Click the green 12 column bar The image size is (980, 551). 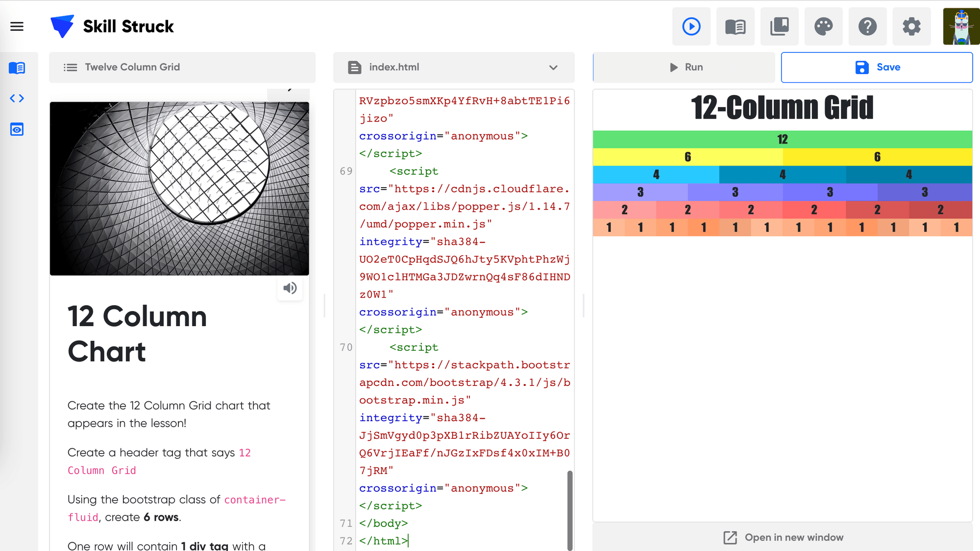[x=782, y=140]
